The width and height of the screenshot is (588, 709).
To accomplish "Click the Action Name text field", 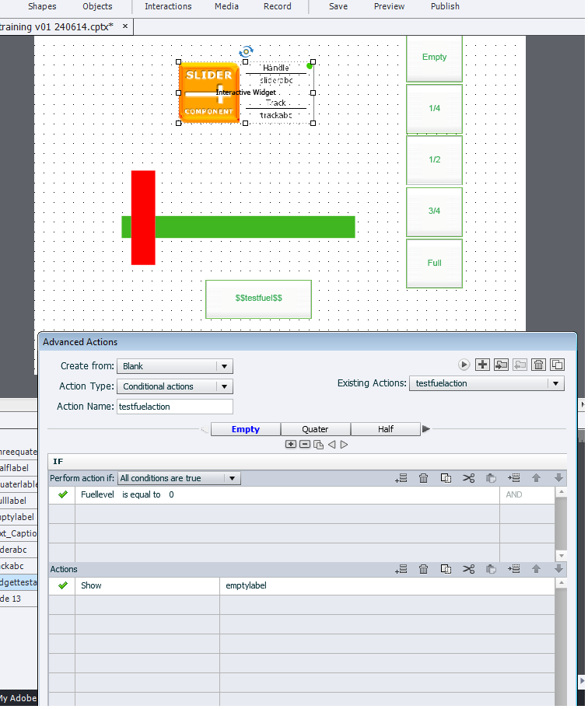I will (x=176, y=408).
